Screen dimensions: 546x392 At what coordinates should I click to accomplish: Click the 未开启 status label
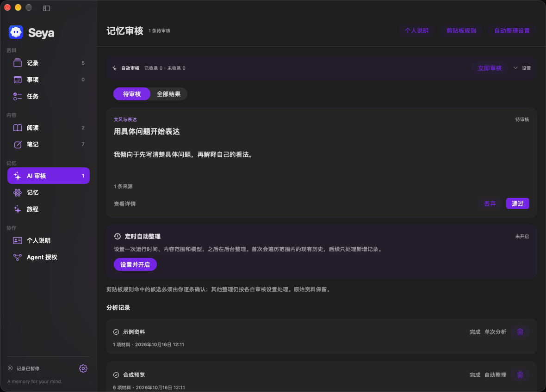tap(522, 237)
